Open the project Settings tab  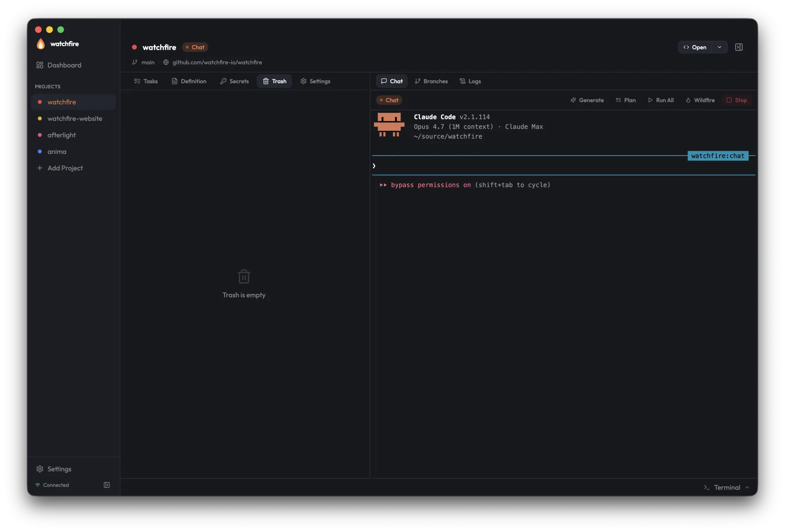tap(316, 81)
